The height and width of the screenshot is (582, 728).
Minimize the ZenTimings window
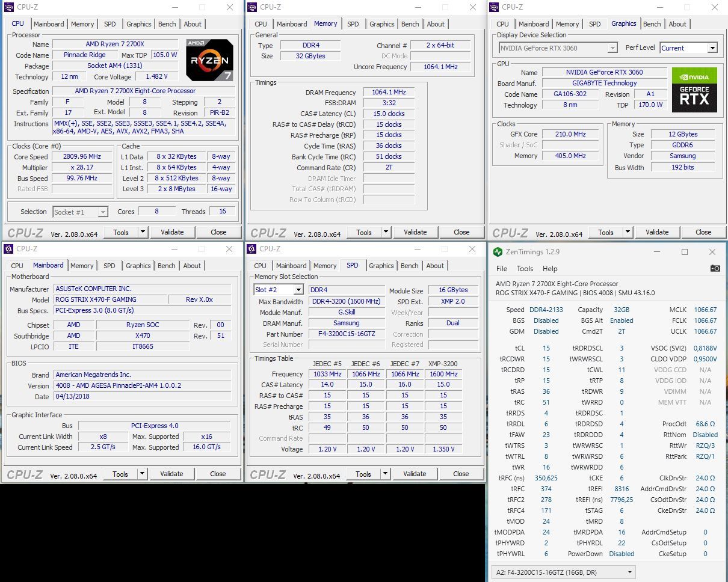click(657, 252)
